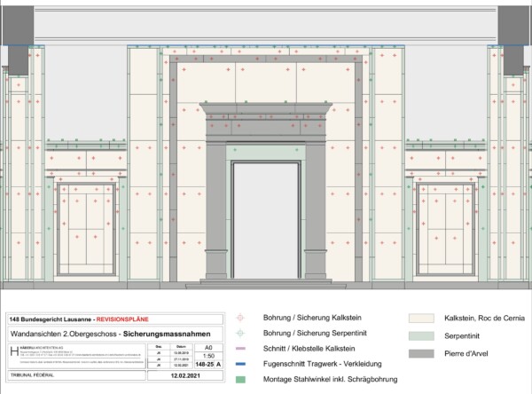532x394 pixels.
Task: Click the 1:50 scale cell
Action: 208,354
